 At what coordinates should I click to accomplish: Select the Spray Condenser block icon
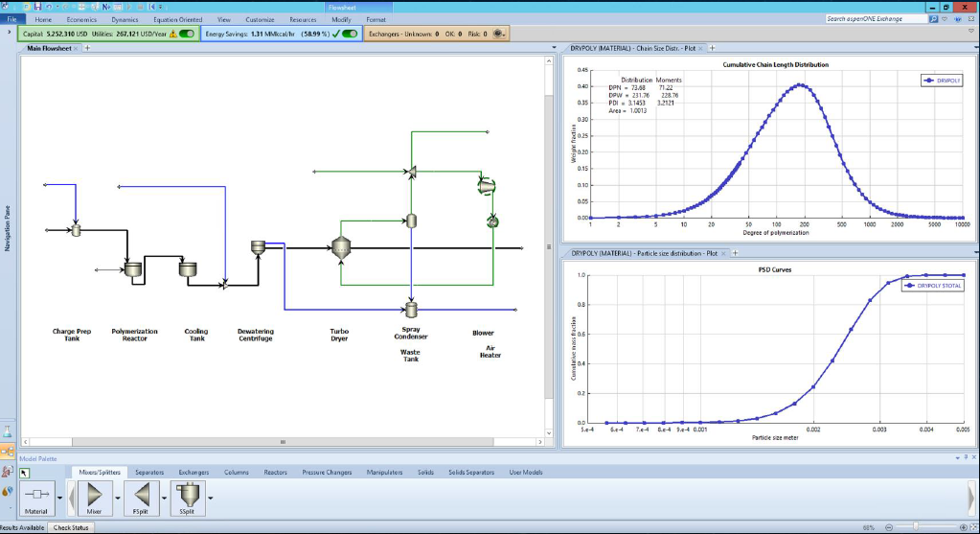click(x=411, y=221)
